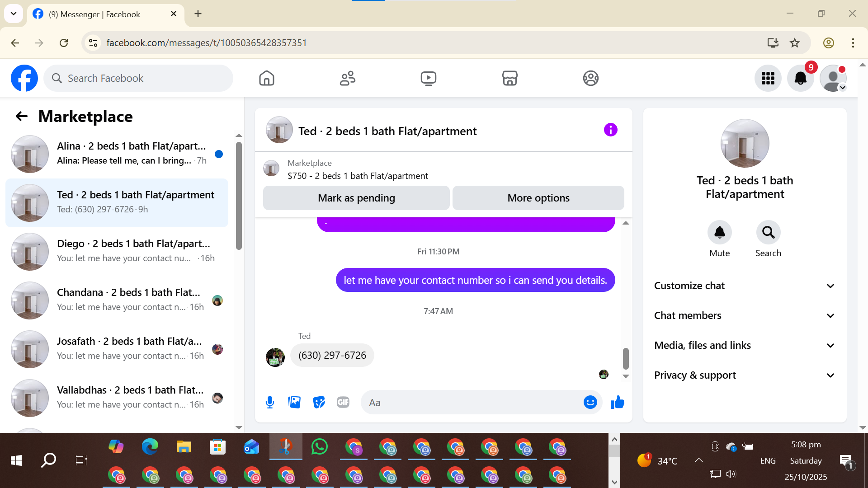Viewport: 868px width, 488px height.
Task: Click the More options button
Action: pyautogui.click(x=538, y=198)
